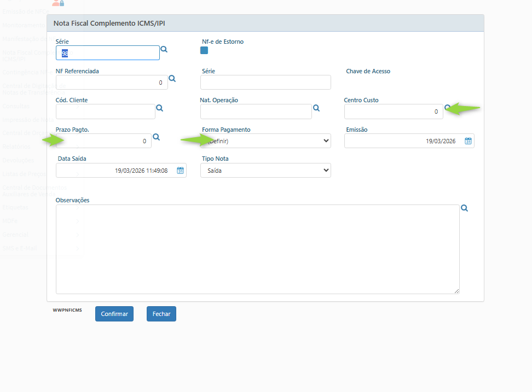Open the Data Saída calendar picker
Screen dimensions: 532x392
(x=180, y=171)
